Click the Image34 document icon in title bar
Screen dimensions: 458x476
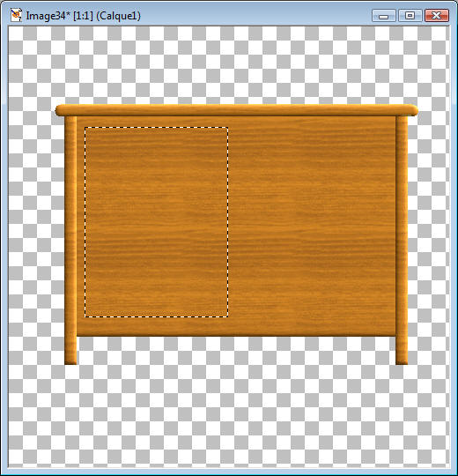click(x=16, y=15)
